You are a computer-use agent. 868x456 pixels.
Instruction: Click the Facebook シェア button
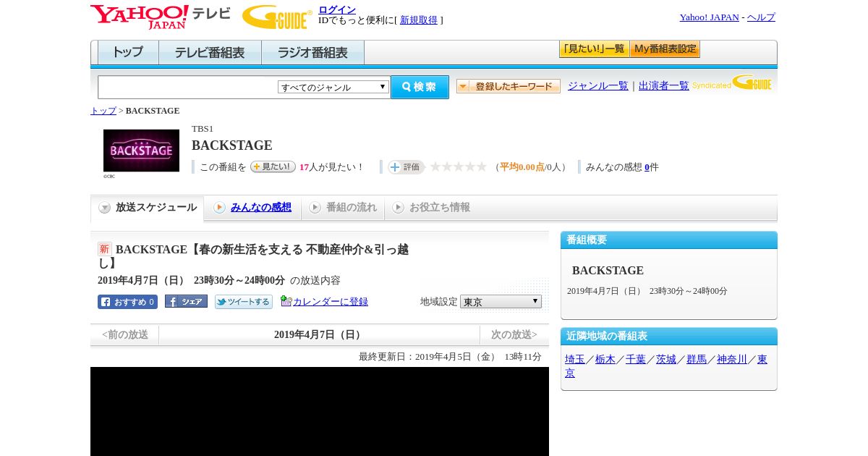pos(186,301)
